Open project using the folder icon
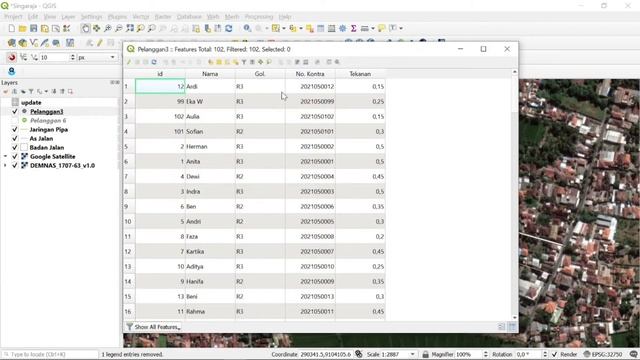640x360 pixels. click(x=22, y=28)
